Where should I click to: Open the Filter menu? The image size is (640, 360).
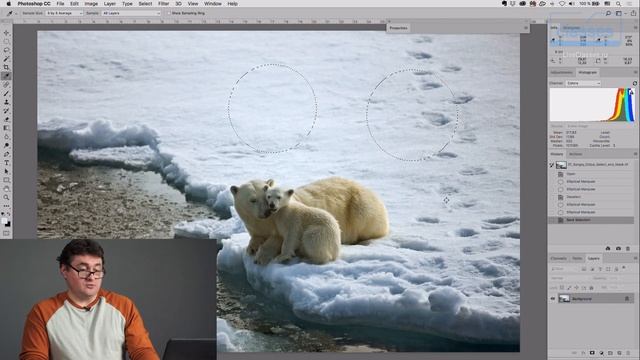(x=163, y=4)
